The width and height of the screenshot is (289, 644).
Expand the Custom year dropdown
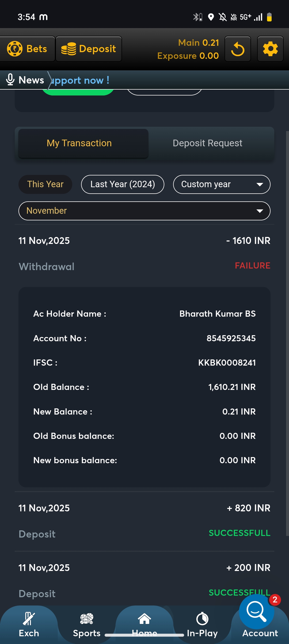click(222, 184)
